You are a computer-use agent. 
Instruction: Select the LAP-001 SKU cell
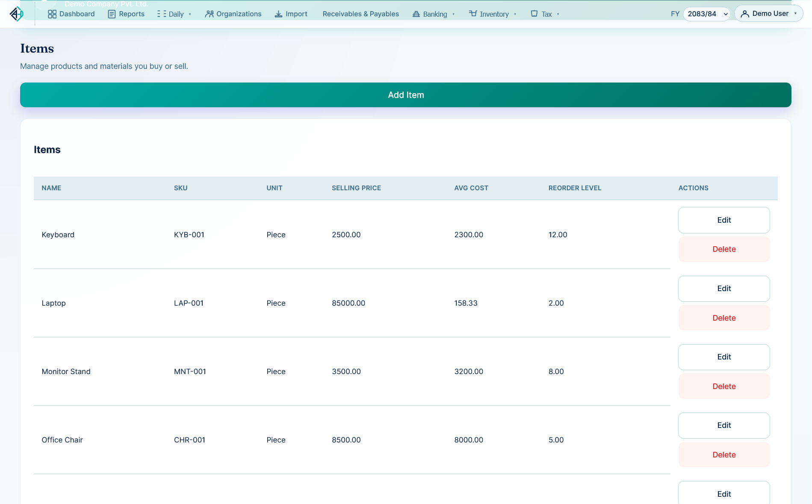[189, 303]
